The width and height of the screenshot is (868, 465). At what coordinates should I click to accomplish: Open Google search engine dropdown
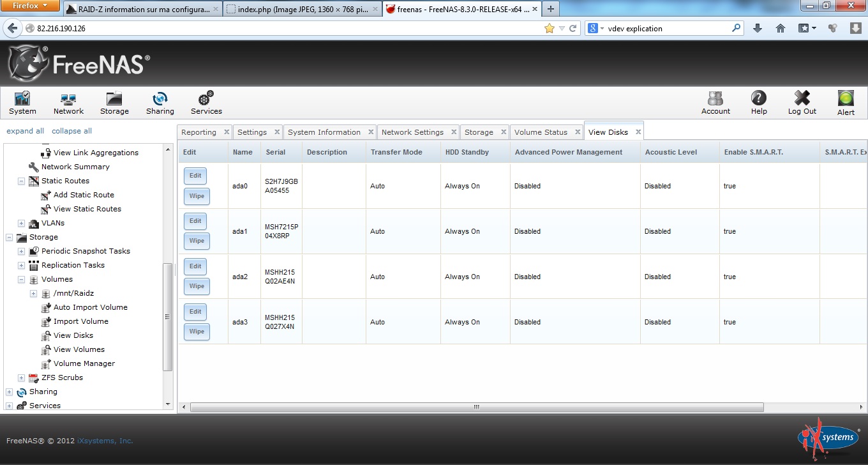pyautogui.click(x=595, y=28)
